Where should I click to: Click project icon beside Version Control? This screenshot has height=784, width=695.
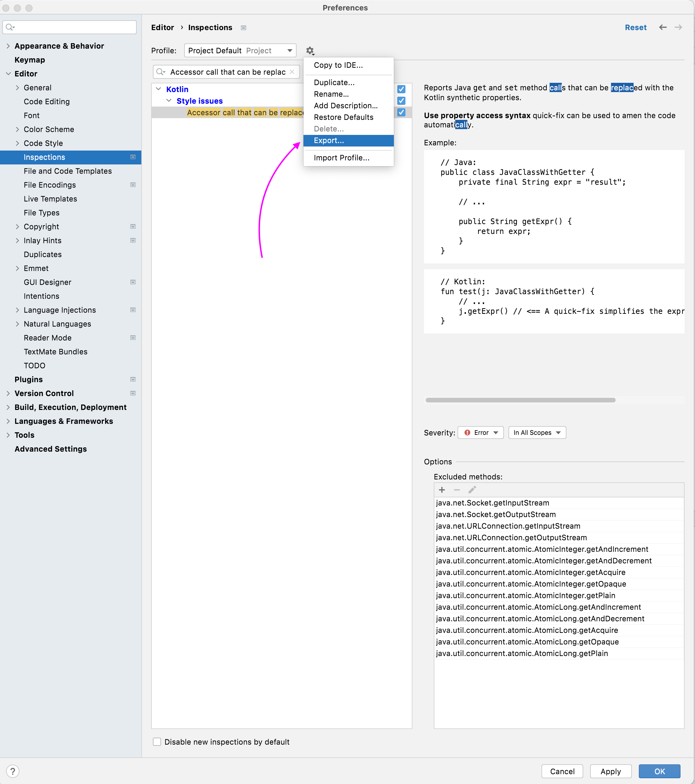(133, 393)
